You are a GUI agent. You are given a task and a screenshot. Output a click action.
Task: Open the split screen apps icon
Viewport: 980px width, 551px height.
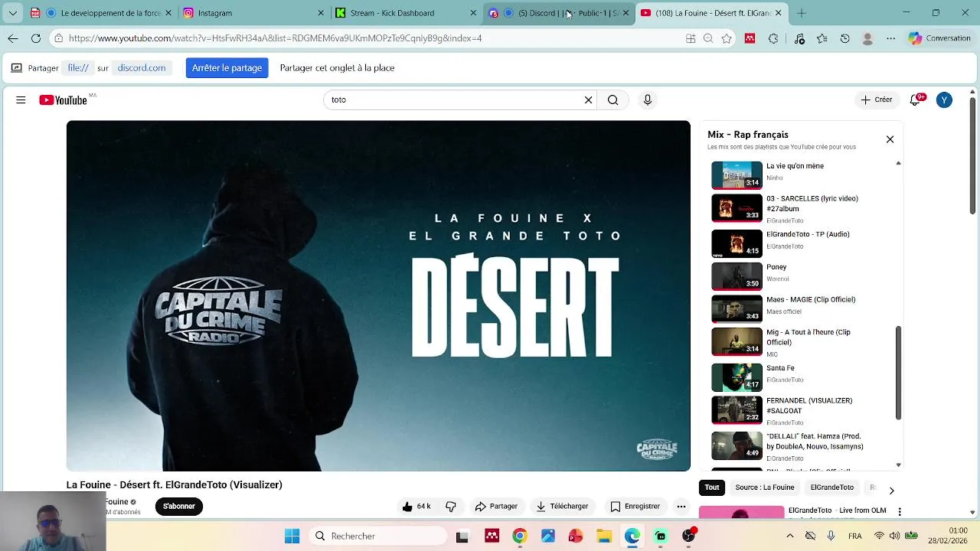click(691, 38)
